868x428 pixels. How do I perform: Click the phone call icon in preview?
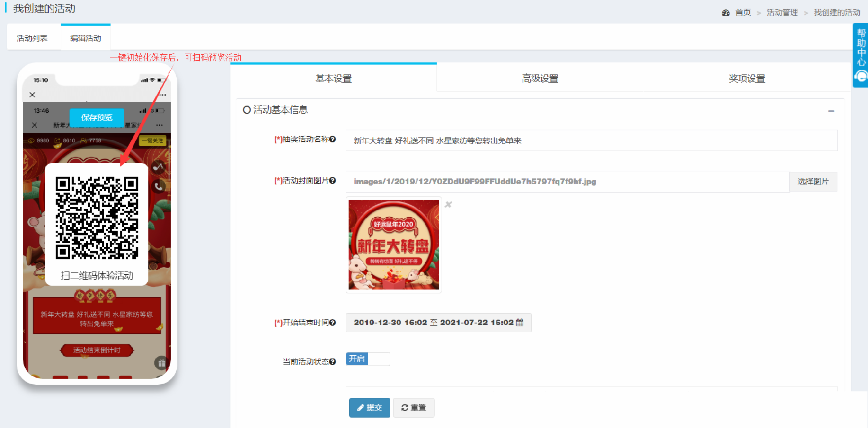[x=159, y=187]
